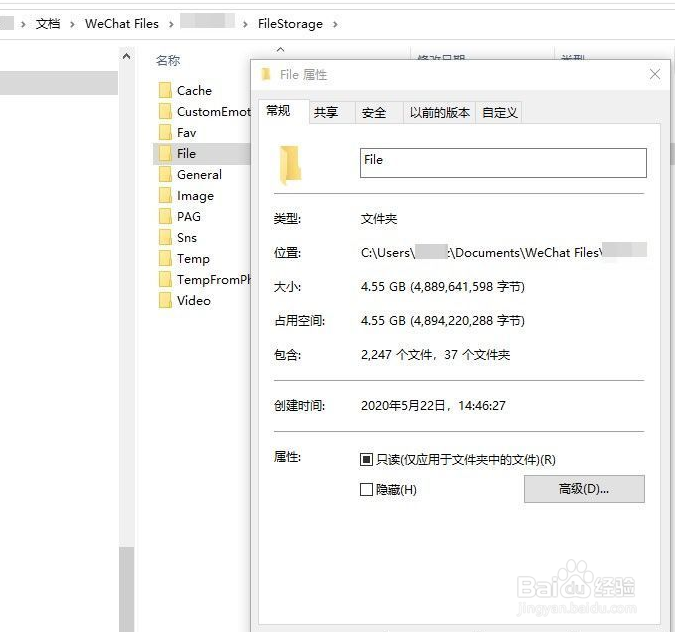Click the CustomEmotion folder icon

[x=165, y=111]
